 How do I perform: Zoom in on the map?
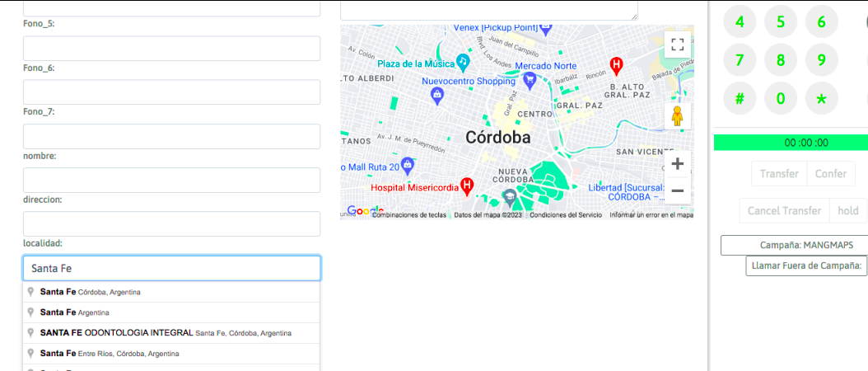(x=677, y=164)
